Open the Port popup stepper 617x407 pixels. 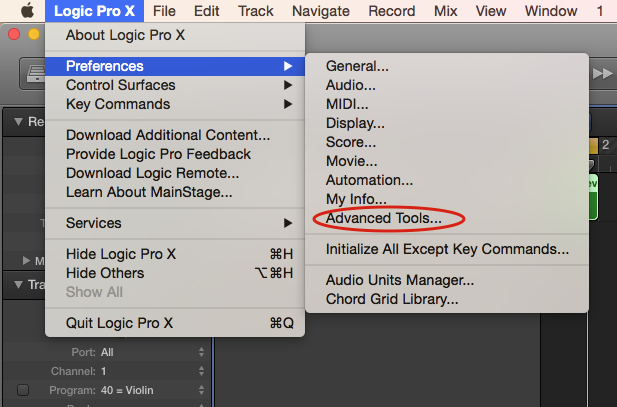[x=201, y=352]
